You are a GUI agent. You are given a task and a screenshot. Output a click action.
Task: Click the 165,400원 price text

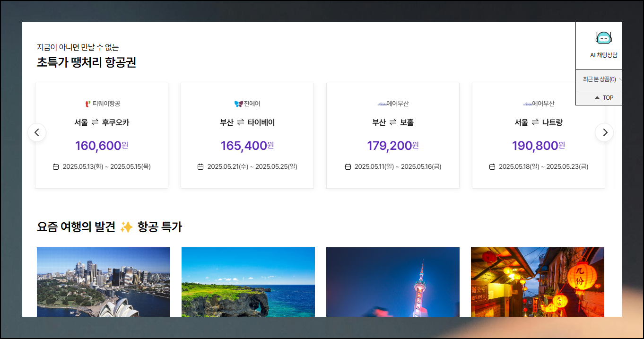click(x=247, y=146)
